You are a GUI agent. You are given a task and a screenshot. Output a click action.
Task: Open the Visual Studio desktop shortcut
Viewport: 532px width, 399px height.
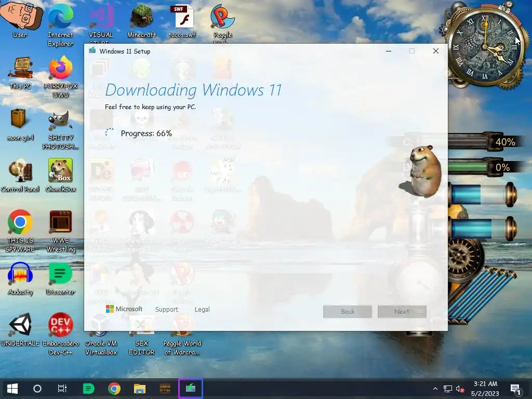101,23
